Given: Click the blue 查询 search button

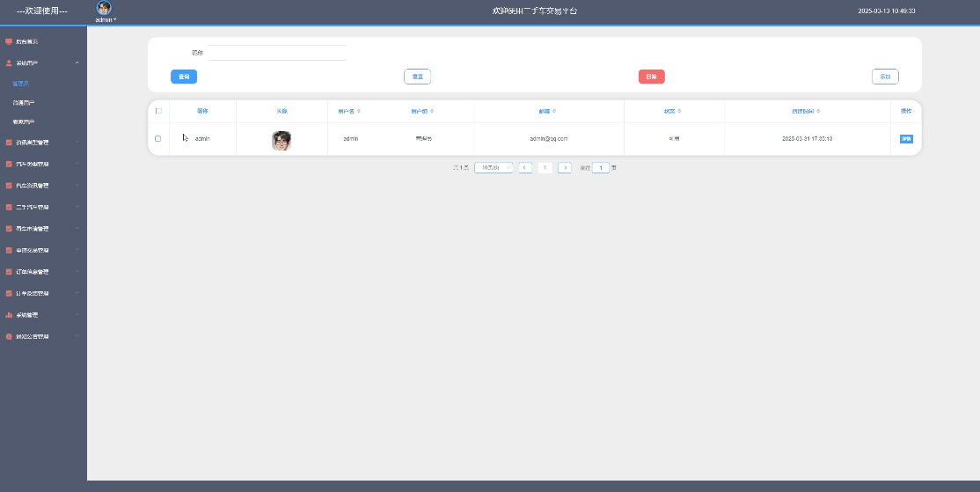Looking at the screenshot, I should pyautogui.click(x=184, y=77).
